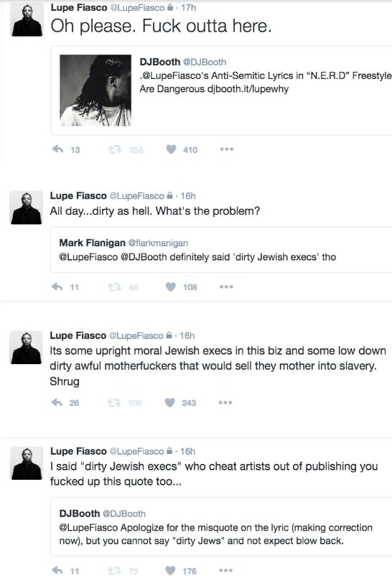Open Mark Flanigan's quoted tweet
Viewport: 392px width, 576px height.
[221, 250]
